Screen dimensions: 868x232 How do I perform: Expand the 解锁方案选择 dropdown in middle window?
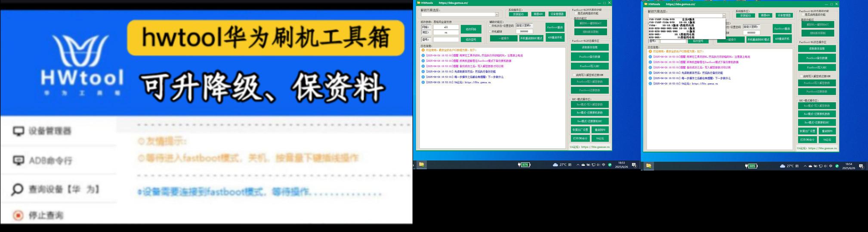pyautogui.click(x=497, y=15)
